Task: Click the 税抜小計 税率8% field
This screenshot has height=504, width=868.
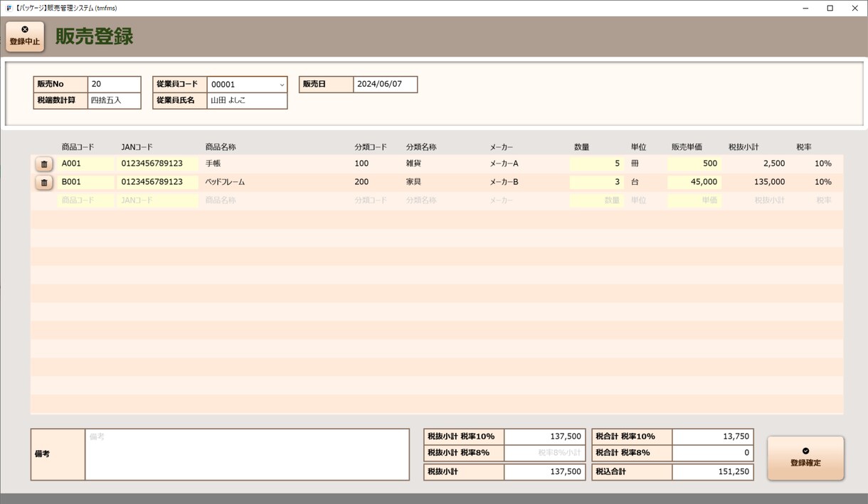Action: (544, 453)
